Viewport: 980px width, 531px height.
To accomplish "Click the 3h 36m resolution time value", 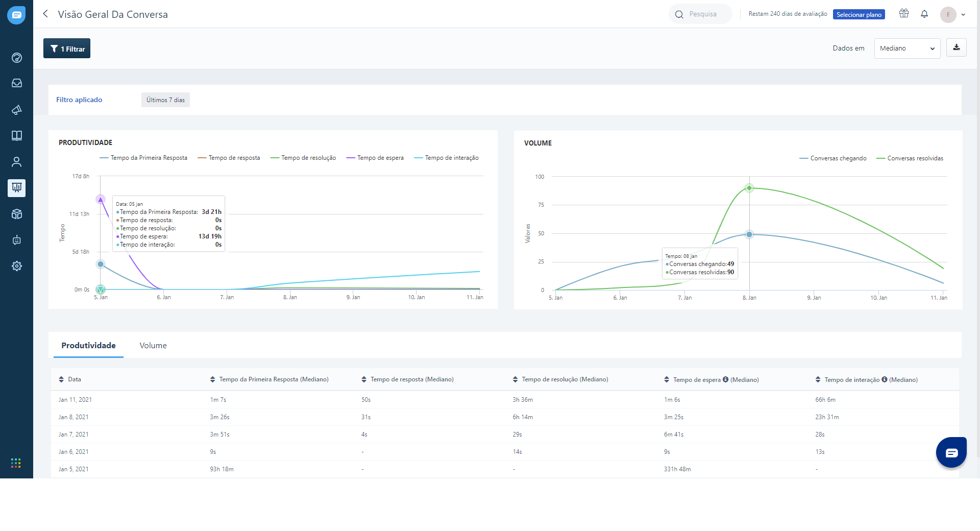I will pyautogui.click(x=523, y=400).
